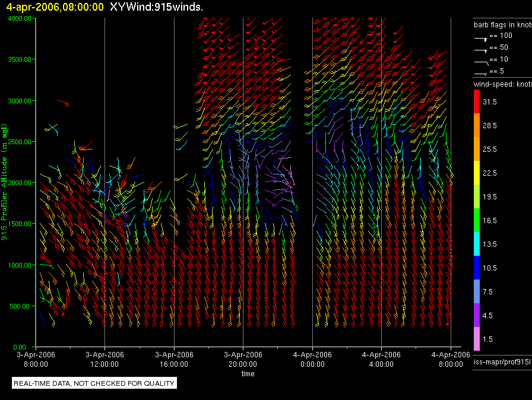Image resolution: width=532 pixels, height=400 pixels.
Task: Click the 1000.00 altitude axis tick label
Action: [20, 265]
